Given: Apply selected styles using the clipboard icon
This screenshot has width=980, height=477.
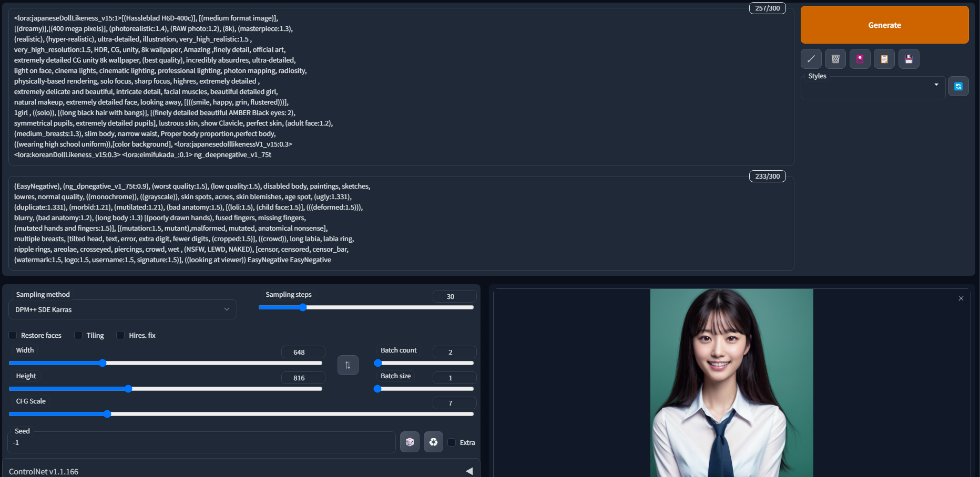Looking at the screenshot, I should click(884, 59).
